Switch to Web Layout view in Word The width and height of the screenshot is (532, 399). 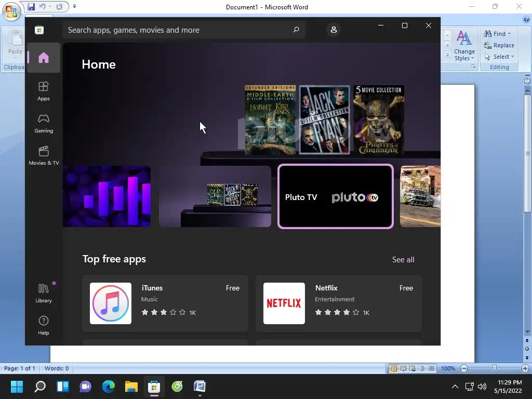[x=413, y=368]
